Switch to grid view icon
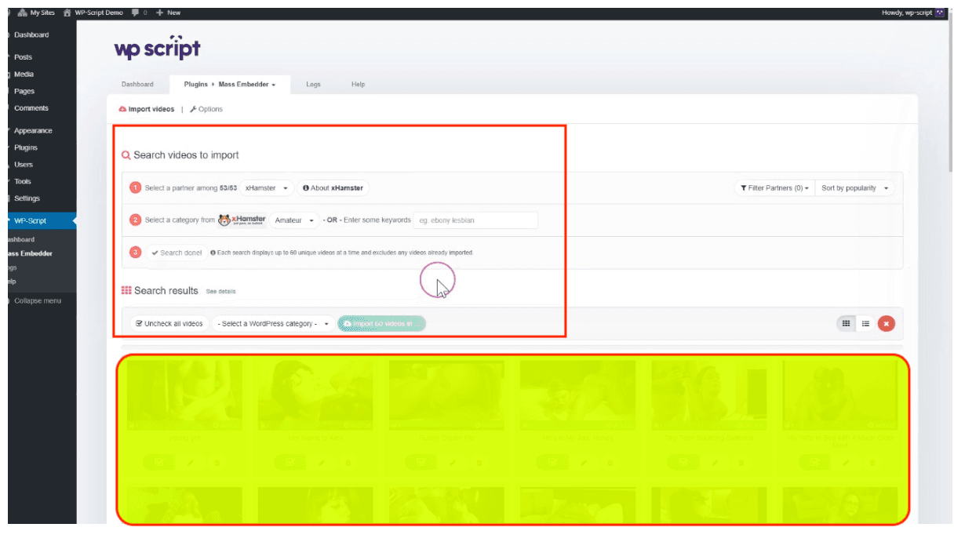 click(x=846, y=323)
